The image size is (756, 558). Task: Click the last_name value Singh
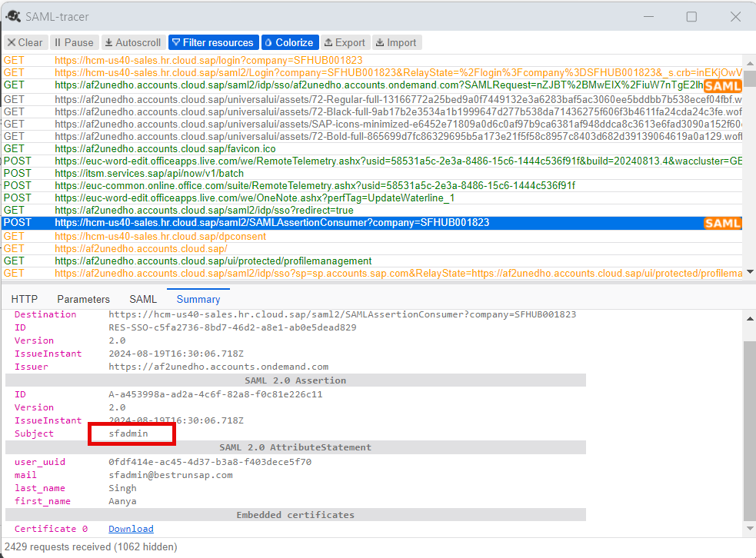(122, 488)
